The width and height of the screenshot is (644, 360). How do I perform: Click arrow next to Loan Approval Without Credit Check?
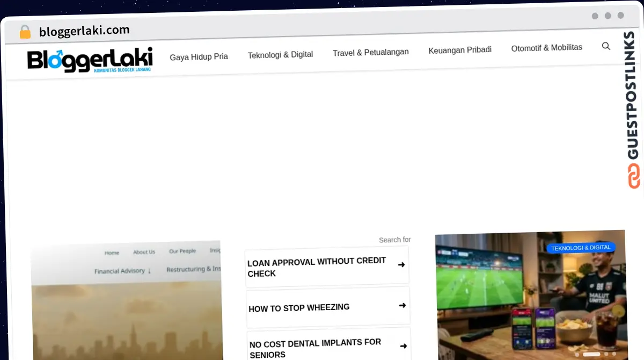click(401, 264)
